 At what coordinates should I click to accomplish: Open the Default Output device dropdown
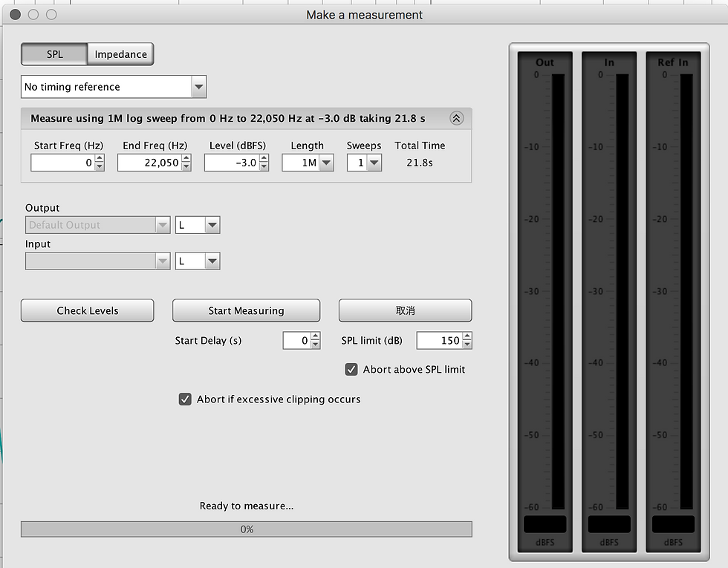coord(162,224)
